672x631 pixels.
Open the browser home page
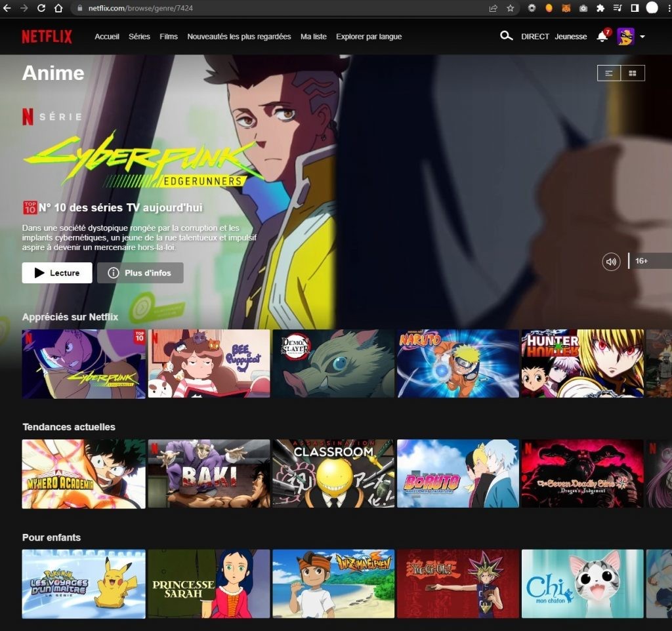point(58,8)
